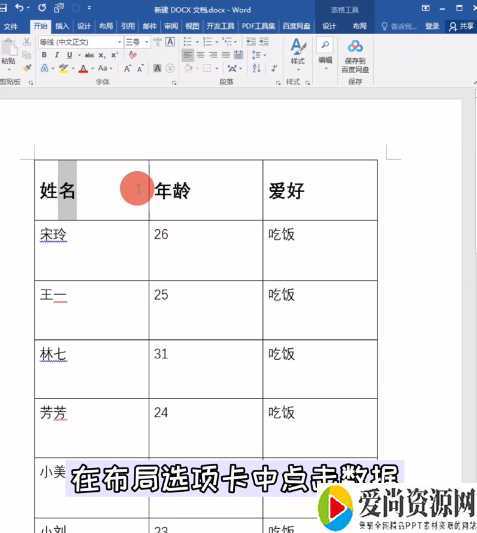Switch to the 插入 tab
This screenshot has height=533, width=477.
62,26
